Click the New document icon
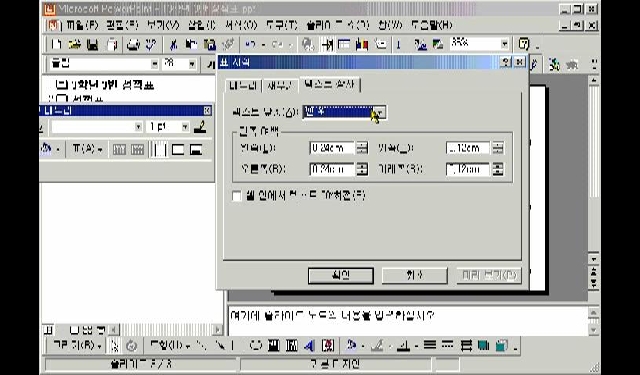This screenshot has height=375, width=640. click(57, 44)
